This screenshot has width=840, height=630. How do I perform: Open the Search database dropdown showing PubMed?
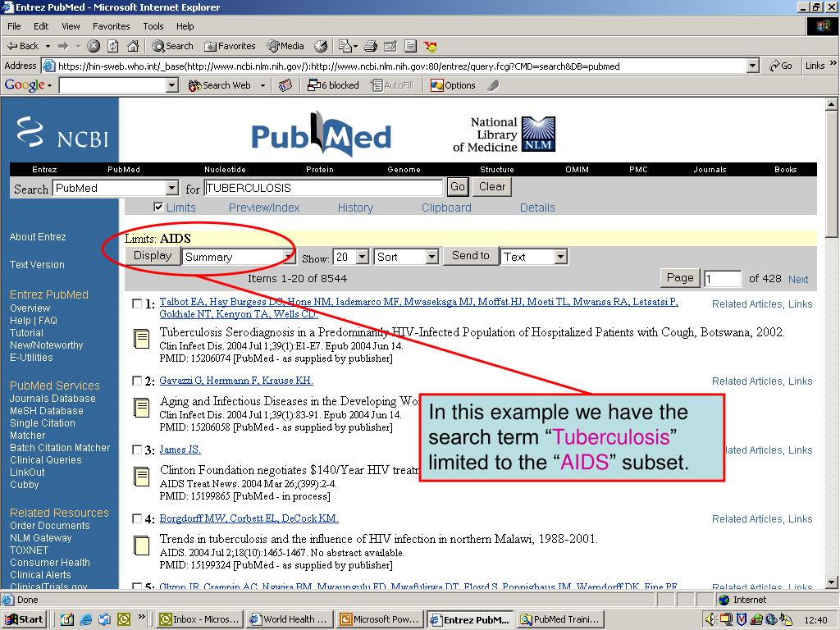click(x=116, y=188)
